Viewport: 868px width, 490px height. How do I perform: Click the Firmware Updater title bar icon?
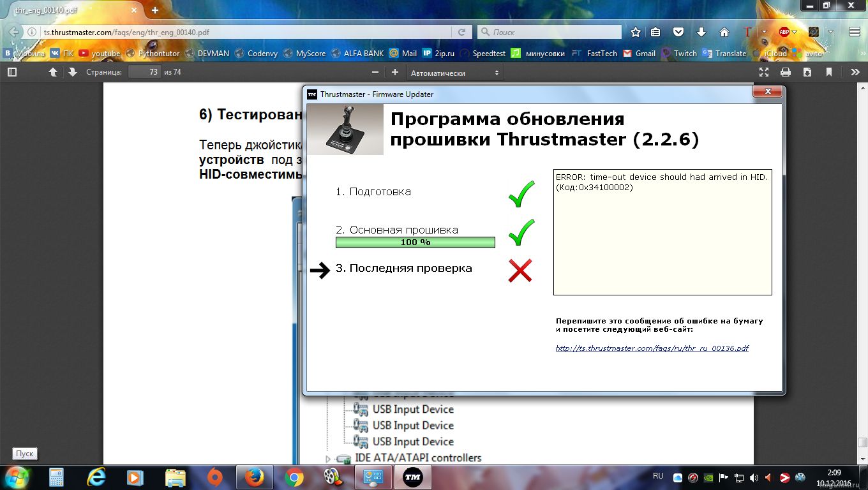(x=312, y=94)
